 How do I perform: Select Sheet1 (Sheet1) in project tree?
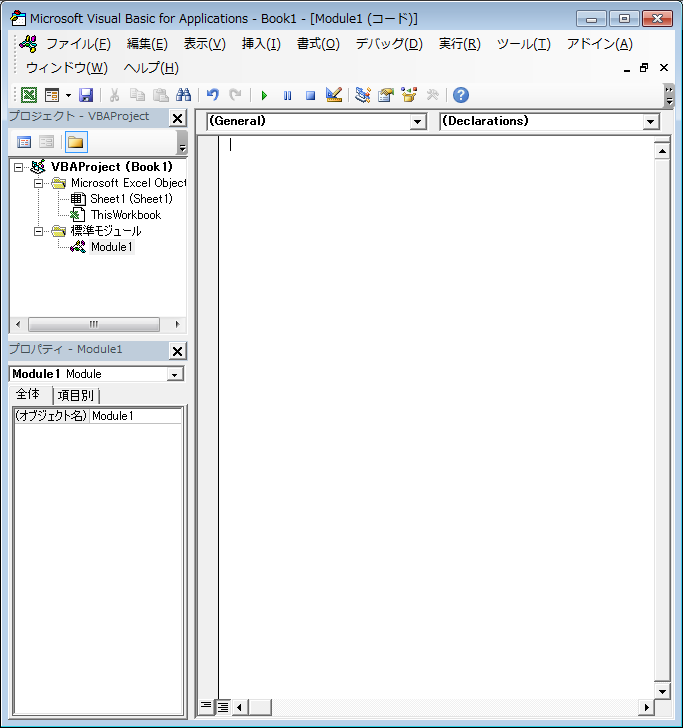point(131,199)
